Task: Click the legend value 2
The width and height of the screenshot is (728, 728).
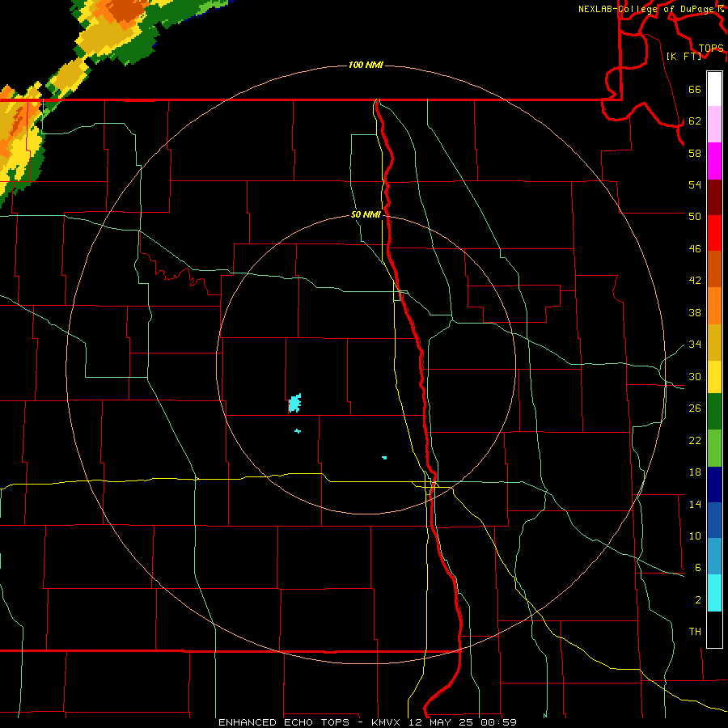Action: pos(698,600)
